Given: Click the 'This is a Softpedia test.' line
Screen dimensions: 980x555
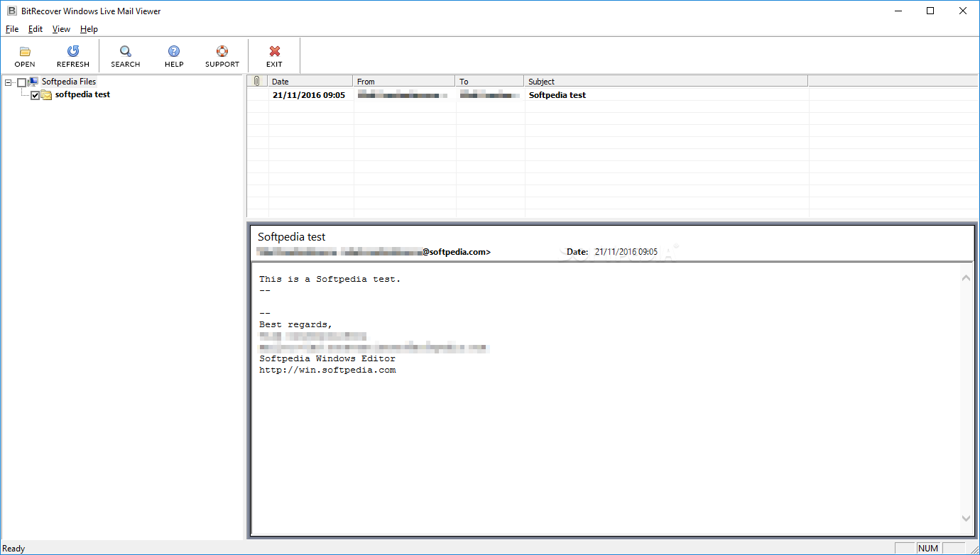Looking at the screenshot, I should [x=330, y=279].
